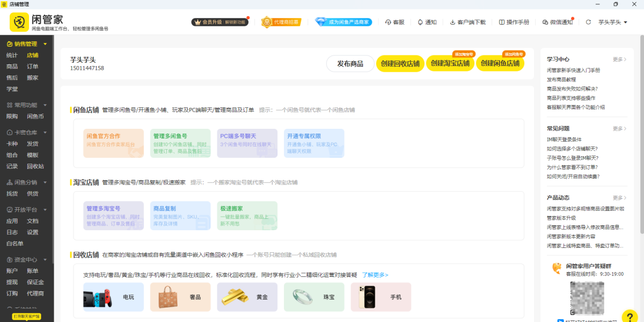Collapse the 资金中心 sidebar section
644x322 pixels.
point(45,260)
